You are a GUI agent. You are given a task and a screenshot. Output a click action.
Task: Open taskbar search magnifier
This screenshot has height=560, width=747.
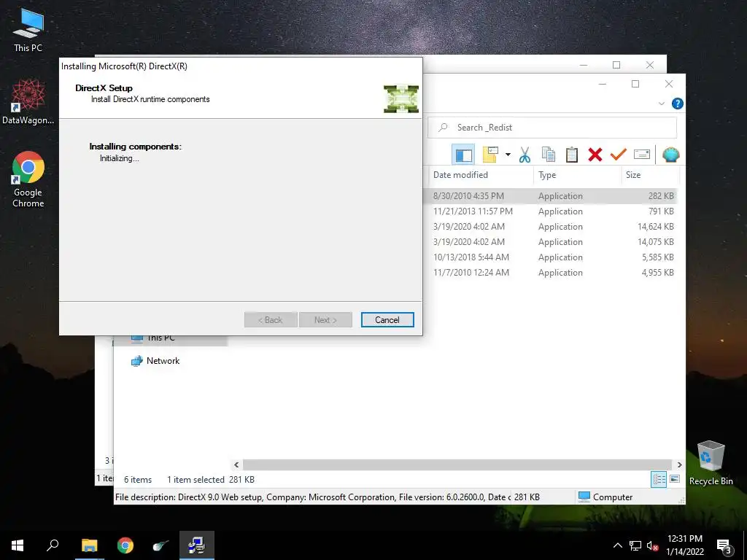pos(53,545)
